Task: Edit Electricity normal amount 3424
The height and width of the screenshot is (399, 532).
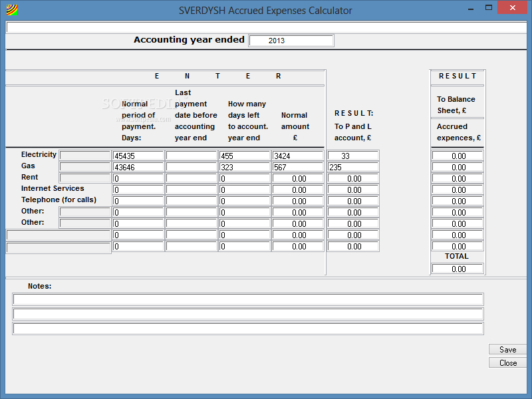Action: tap(298, 156)
